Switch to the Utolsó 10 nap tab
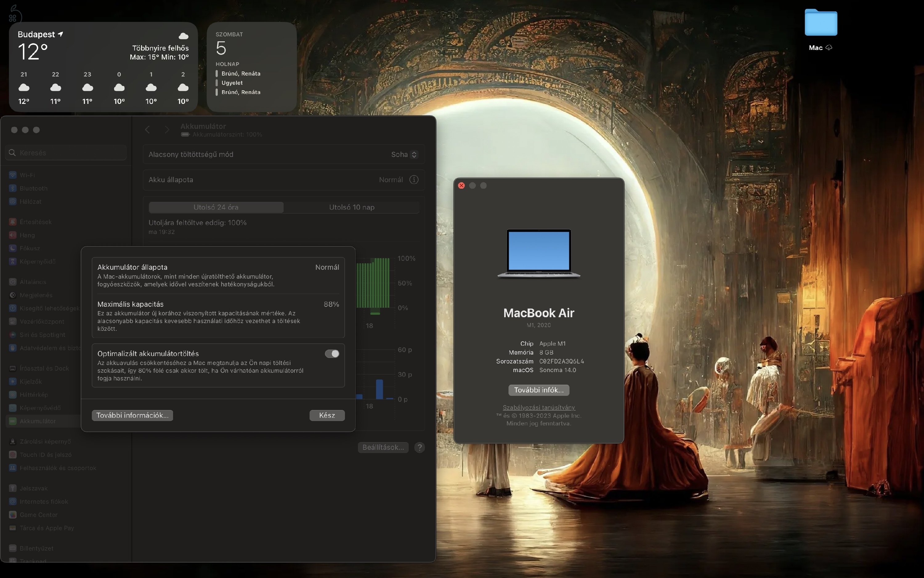This screenshot has width=924, height=578. [352, 207]
